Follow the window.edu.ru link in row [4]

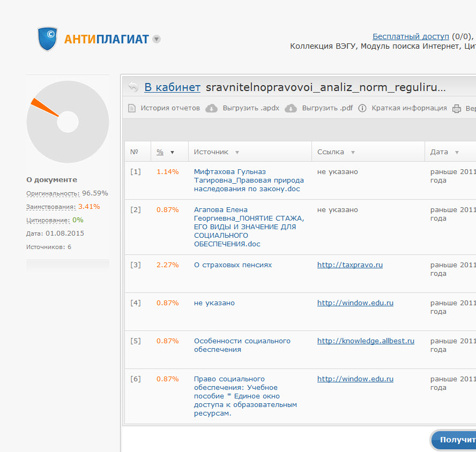coord(355,303)
